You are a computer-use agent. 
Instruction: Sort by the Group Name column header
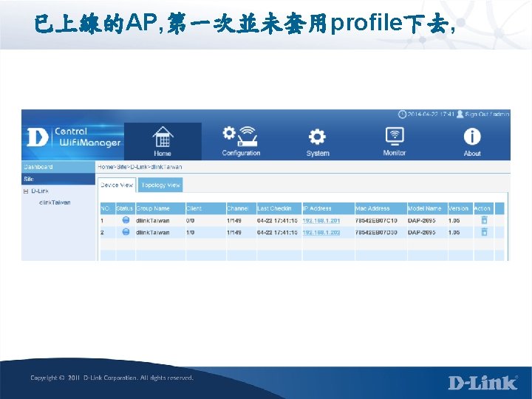pyautogui.click(x=160, y=208)
